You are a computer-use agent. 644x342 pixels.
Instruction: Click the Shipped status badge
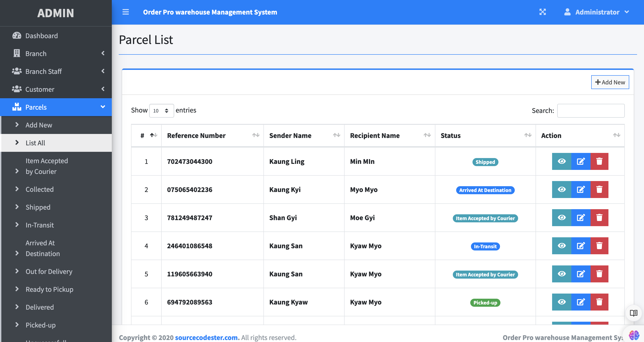point(485,162)
